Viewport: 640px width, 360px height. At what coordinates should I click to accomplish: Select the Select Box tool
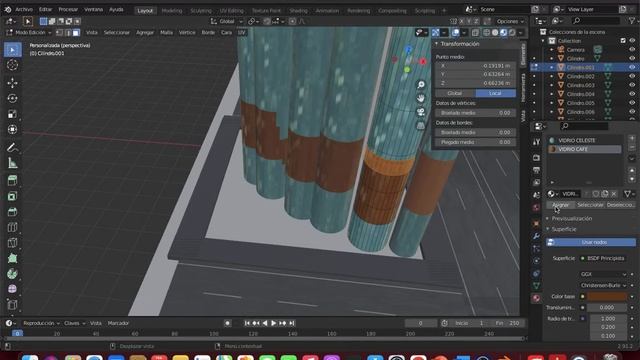coord(12,50)
